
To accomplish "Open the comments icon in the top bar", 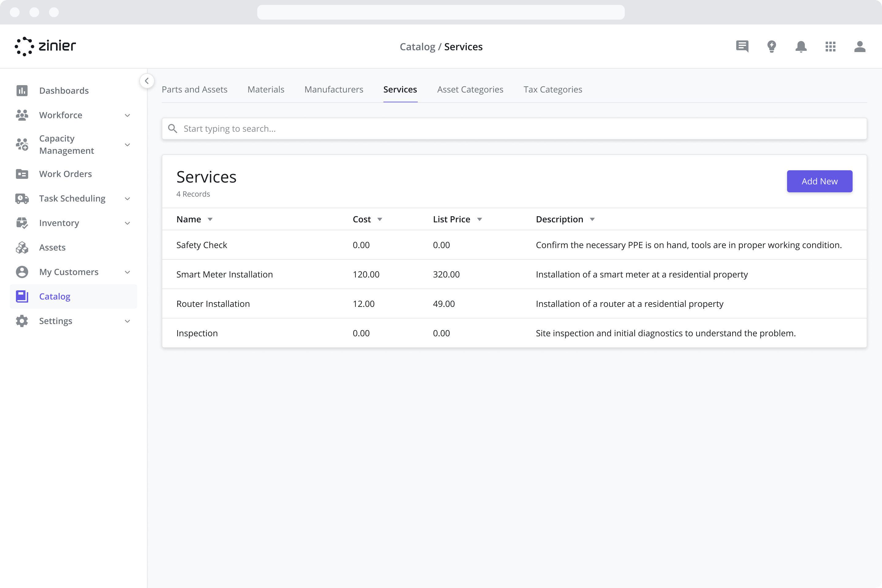I will point(742,47).
